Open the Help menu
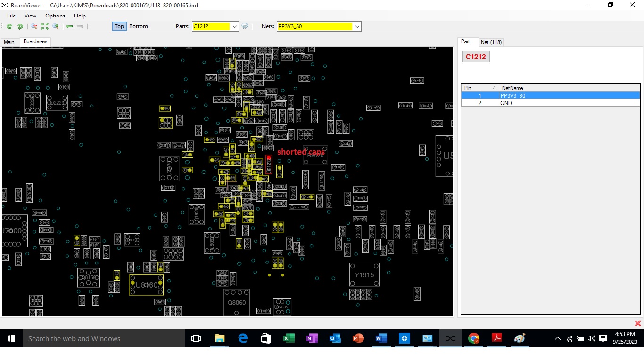Screen dimensions: 644x362 pyautogui.click(x=80, y=16)
